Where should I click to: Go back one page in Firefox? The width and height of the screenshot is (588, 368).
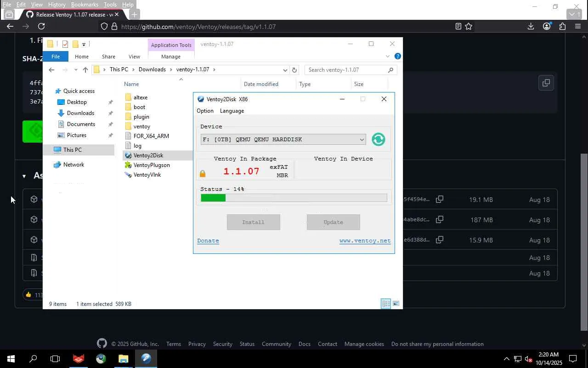tap(10, 27)
